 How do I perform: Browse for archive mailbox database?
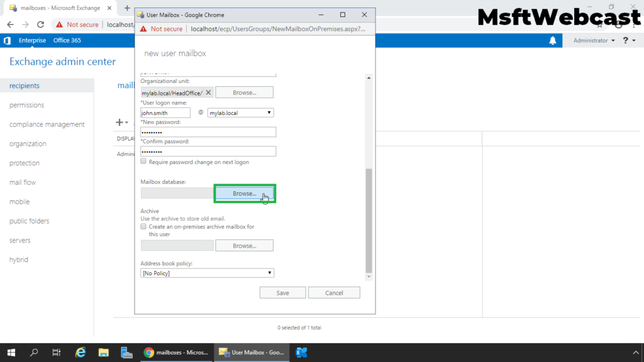(245, 246)
